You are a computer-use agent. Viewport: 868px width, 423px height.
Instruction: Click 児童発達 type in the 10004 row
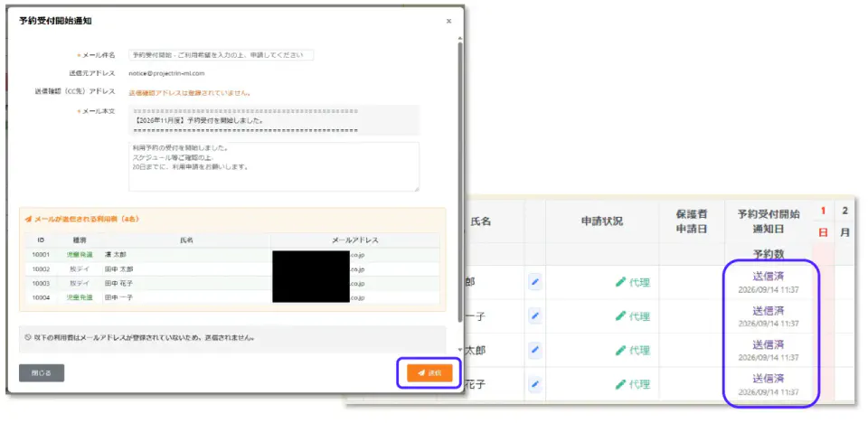pos(78,297)
